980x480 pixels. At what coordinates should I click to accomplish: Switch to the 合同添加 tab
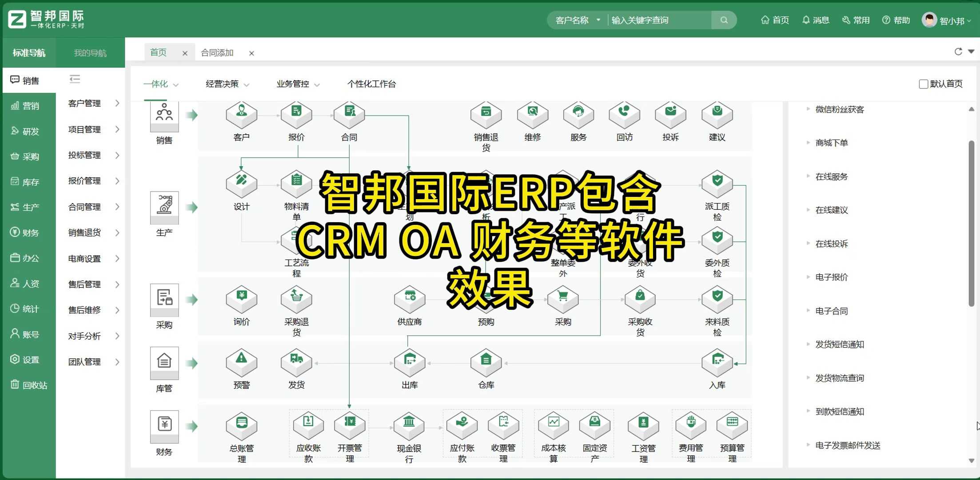217,53
